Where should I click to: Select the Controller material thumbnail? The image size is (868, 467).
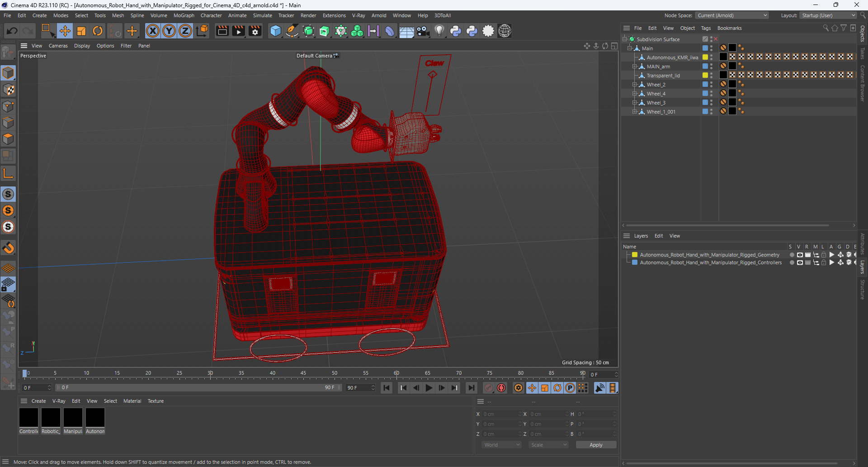(29, 417)
